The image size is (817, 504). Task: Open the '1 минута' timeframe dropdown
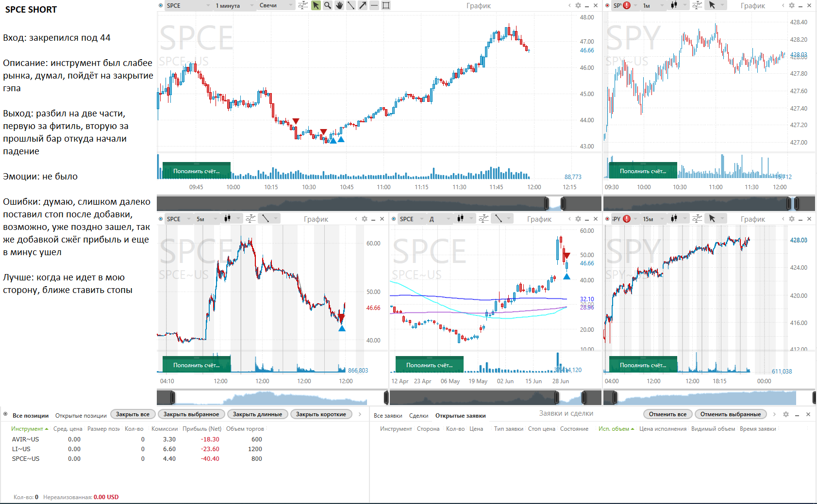click(234, 5)
